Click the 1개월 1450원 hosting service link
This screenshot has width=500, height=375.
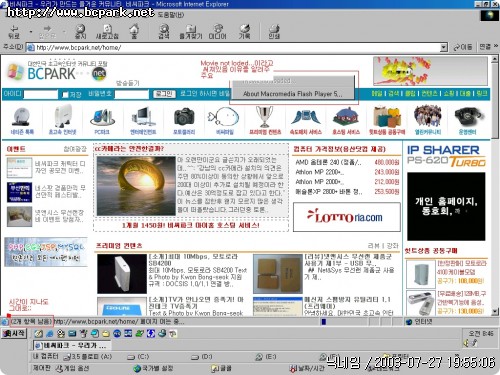coord(191,226)
